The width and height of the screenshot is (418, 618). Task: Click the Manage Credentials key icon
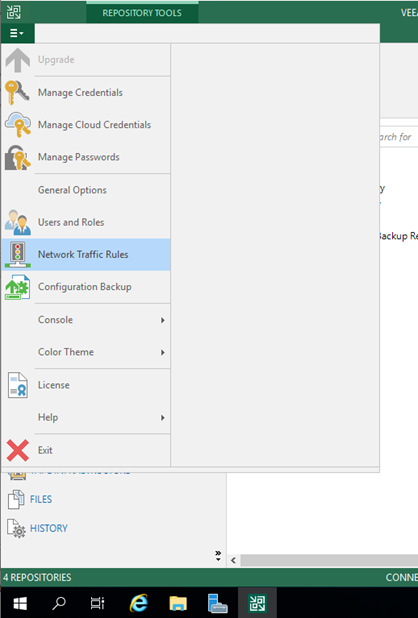(17, 93)
